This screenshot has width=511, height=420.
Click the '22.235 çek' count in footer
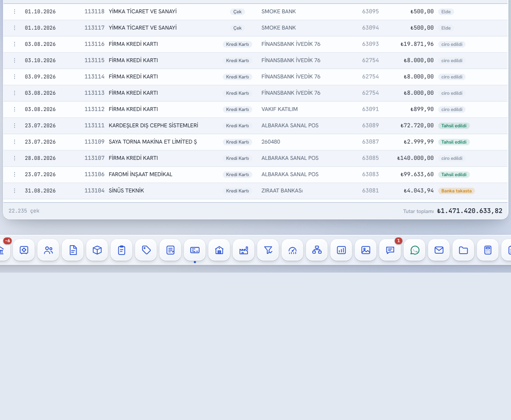pyautogui.click(x=24, y=211)
